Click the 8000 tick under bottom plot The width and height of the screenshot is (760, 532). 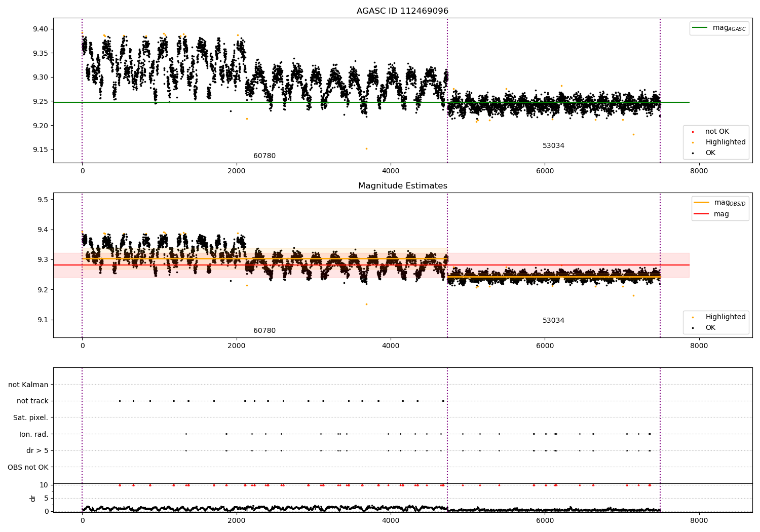(699, 520)
